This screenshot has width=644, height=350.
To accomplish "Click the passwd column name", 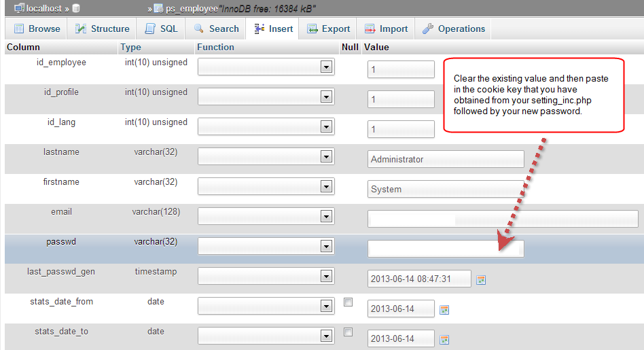I will 61,242.
